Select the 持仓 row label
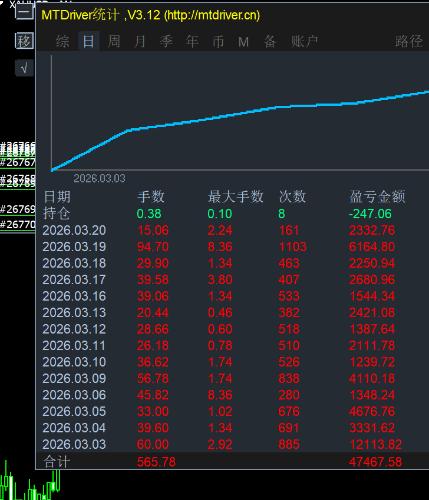Image resolution: width=429 pixels, height=500 pixels. pos(57,213)
